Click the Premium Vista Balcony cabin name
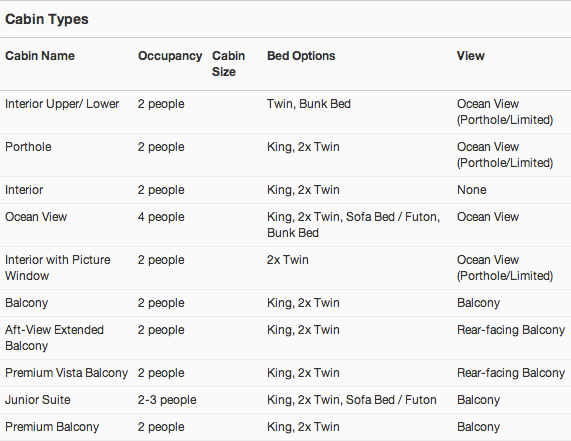This screenshot has width=571, height=441. point(66,373)
